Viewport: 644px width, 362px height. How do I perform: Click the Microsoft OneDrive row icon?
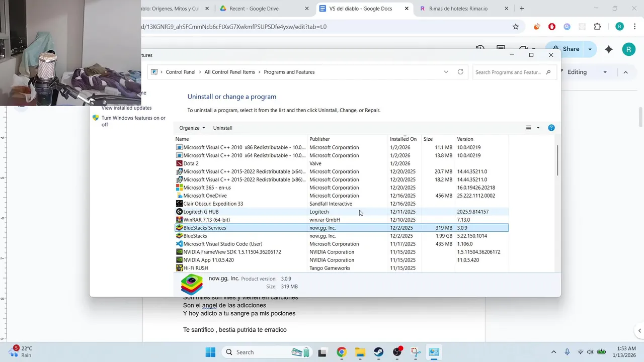tap(179, 196)
